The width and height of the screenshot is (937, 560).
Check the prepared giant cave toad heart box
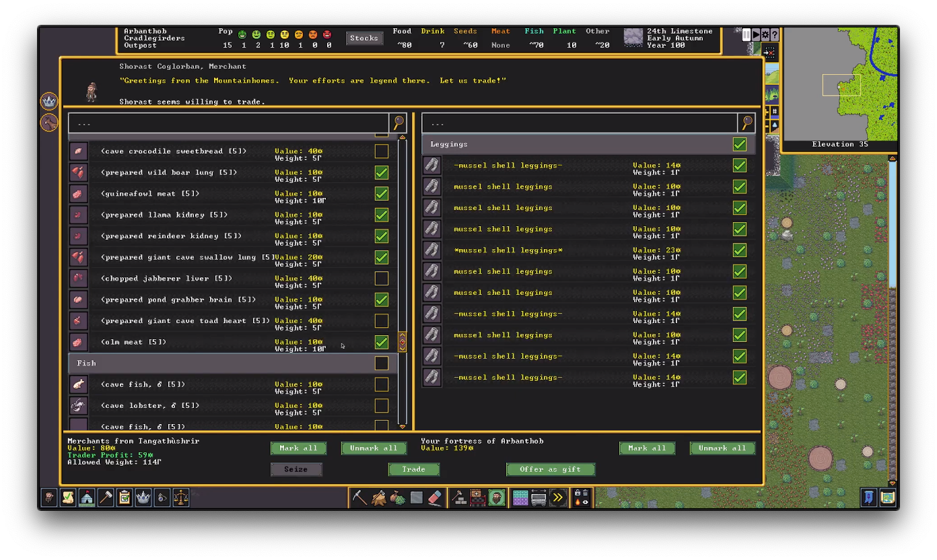pyautogui.click(x=382, y=321)
